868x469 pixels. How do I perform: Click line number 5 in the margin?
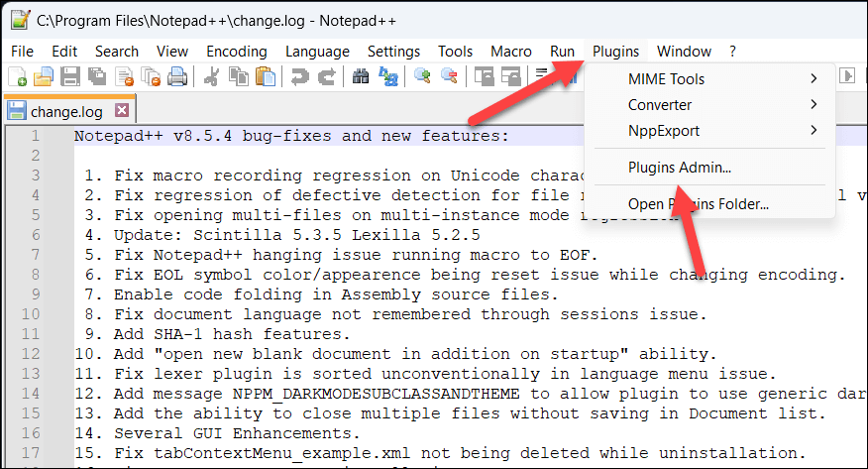coord(35,255)
